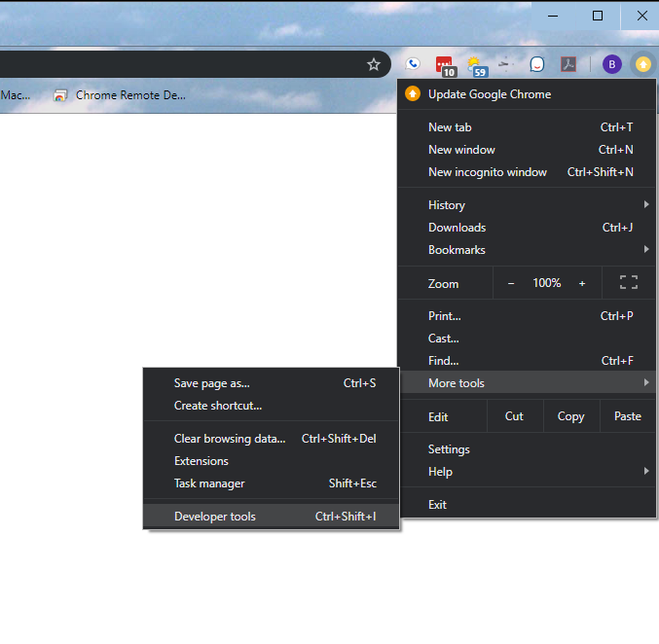Expand the Bookmarks submenu arrow

coord(646,249)
